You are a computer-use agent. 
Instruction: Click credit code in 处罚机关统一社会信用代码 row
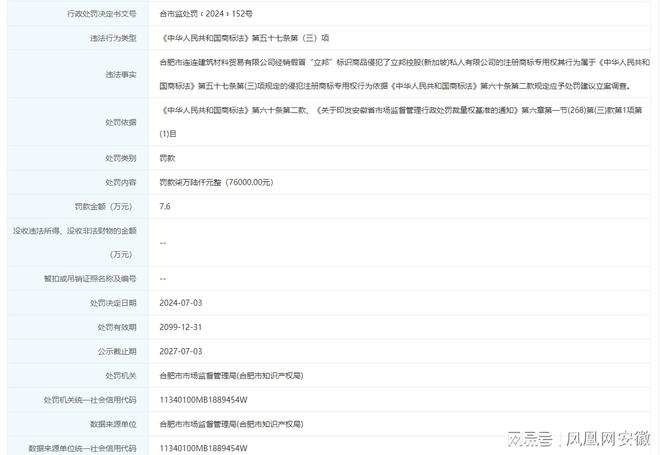coord(203,400)
